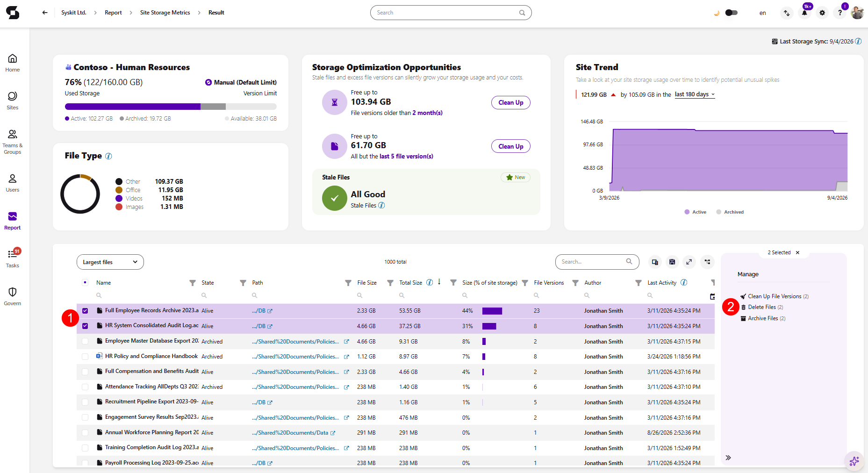This screenshot has width=868, height=473.
Task: Toggle the dark mode switch
Action: (732, 13)
